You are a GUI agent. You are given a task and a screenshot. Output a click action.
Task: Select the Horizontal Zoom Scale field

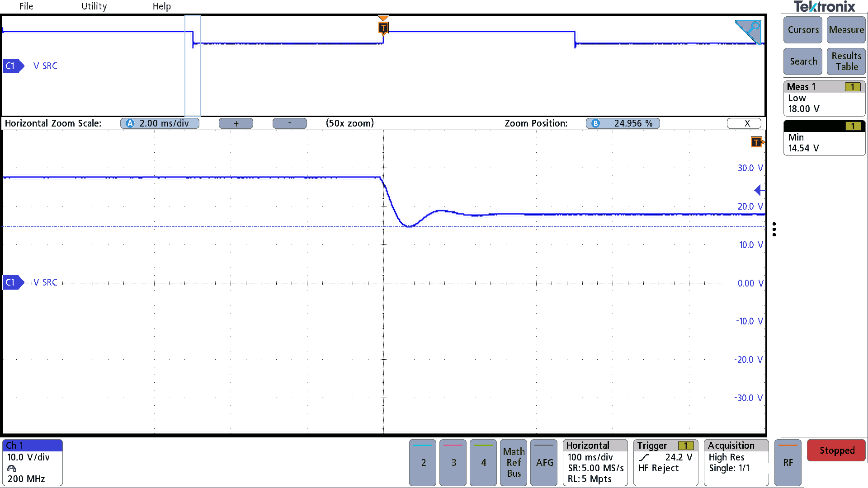tap(160, 123)
